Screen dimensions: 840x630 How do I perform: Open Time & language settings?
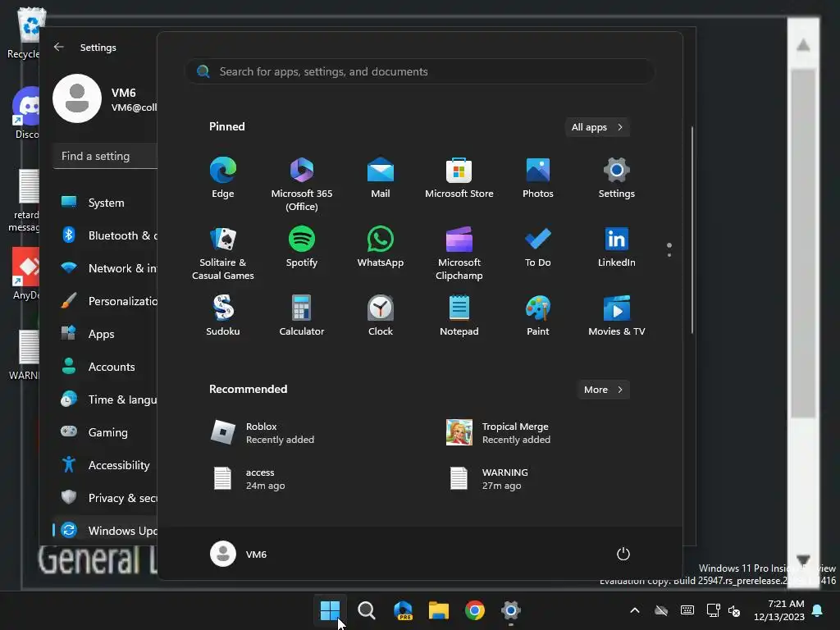[106, 399]
